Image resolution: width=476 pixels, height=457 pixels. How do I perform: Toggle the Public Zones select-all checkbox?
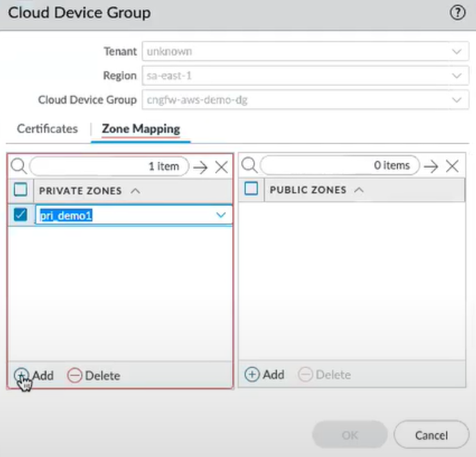252,189
